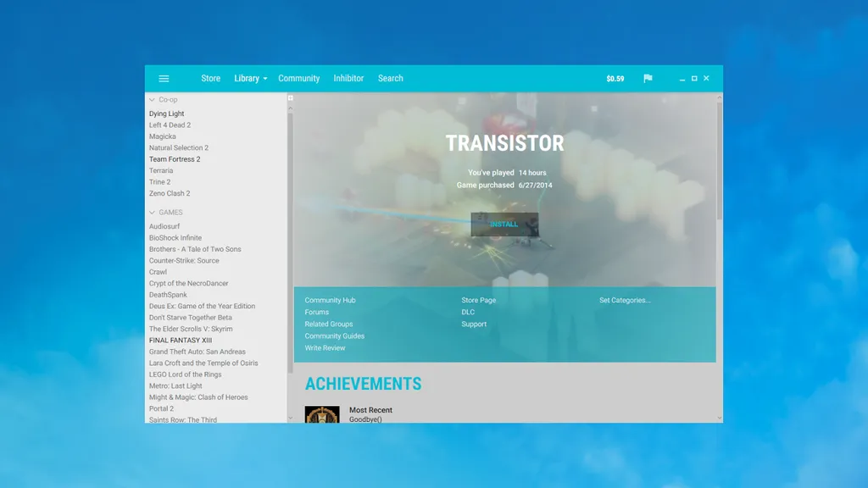Open the Inhibitor profile menu
The width and height of the screenshot is (868, 488).
348,79
